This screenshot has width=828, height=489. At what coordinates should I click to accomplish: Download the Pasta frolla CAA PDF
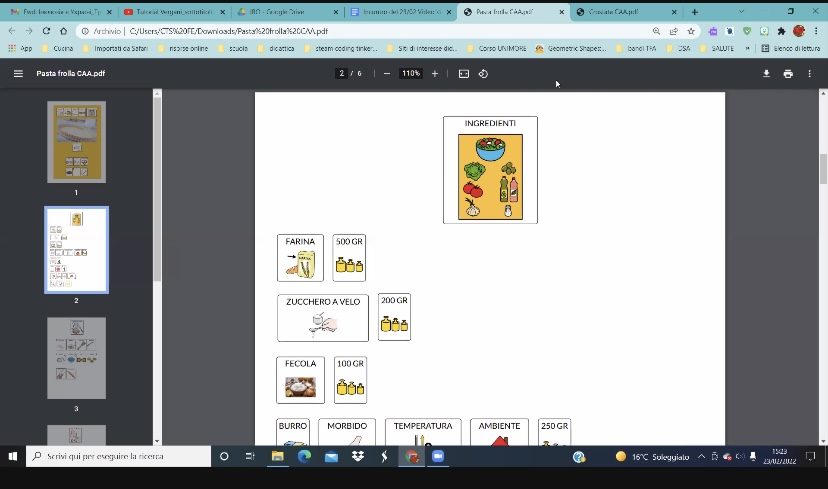(766, 73)
